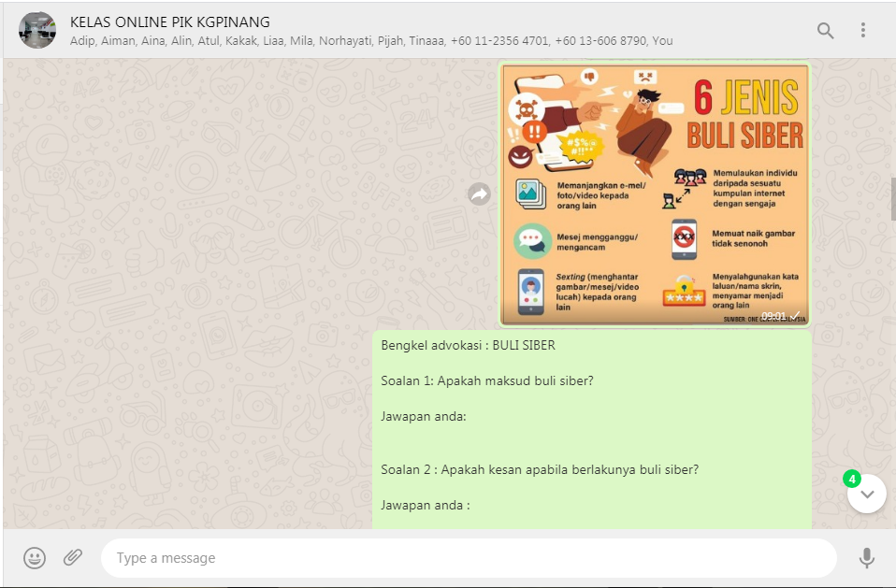
Task: Click the last Jawapan anda line
Action: pyautogui.click(x=425, y=505)
